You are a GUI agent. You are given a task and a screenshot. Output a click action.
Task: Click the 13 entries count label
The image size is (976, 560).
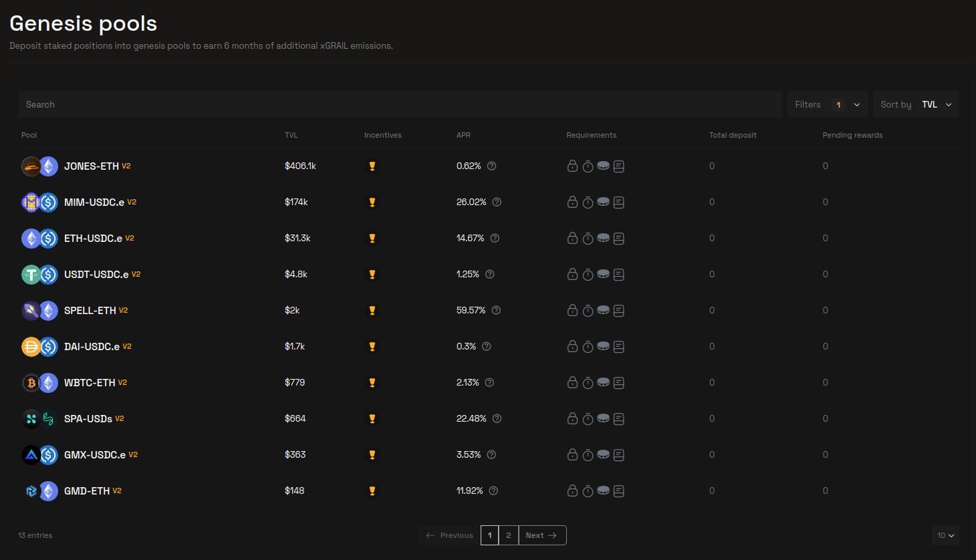(35, 535)
